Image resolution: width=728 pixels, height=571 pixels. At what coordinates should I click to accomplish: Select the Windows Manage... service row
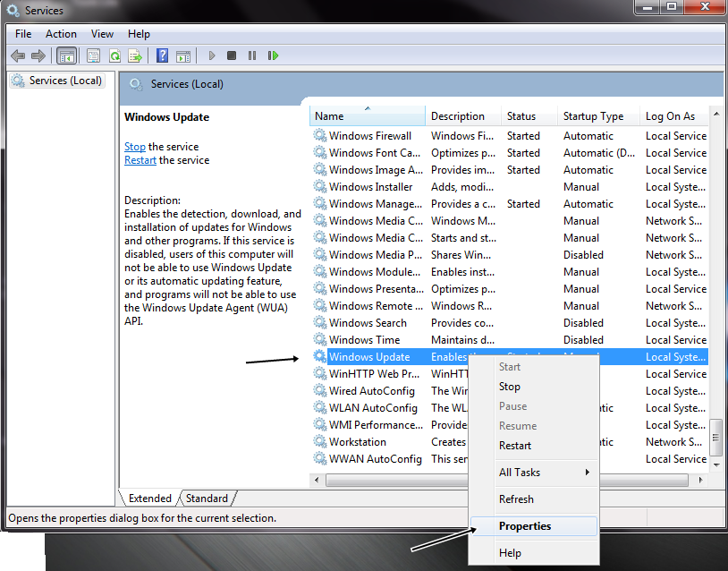(509, 203)
